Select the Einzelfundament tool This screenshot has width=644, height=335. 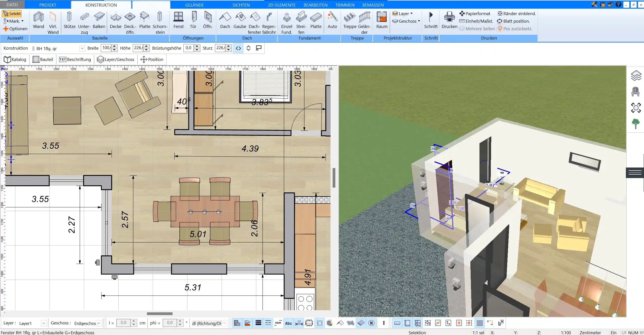coord(287,23)
